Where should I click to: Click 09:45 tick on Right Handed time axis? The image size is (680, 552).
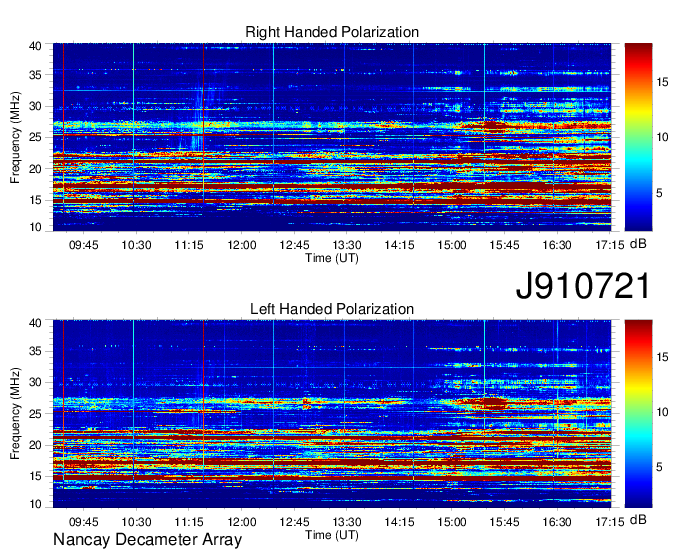tap(84, 245)
